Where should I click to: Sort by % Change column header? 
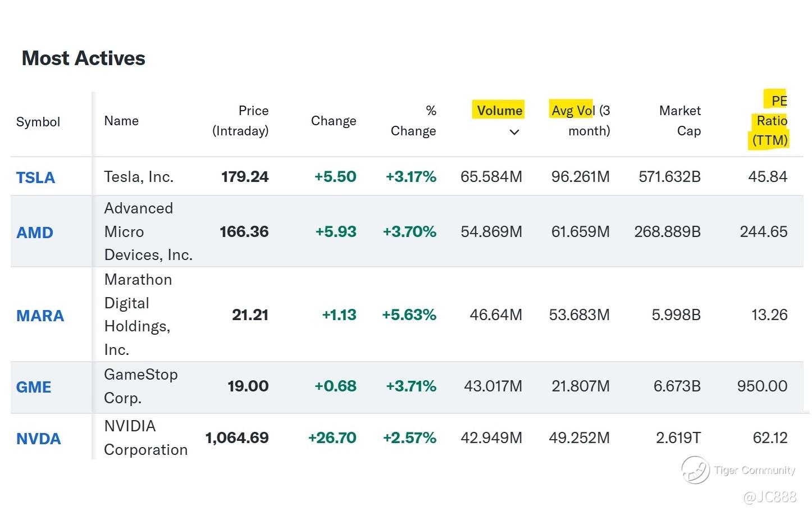[414, 121]
